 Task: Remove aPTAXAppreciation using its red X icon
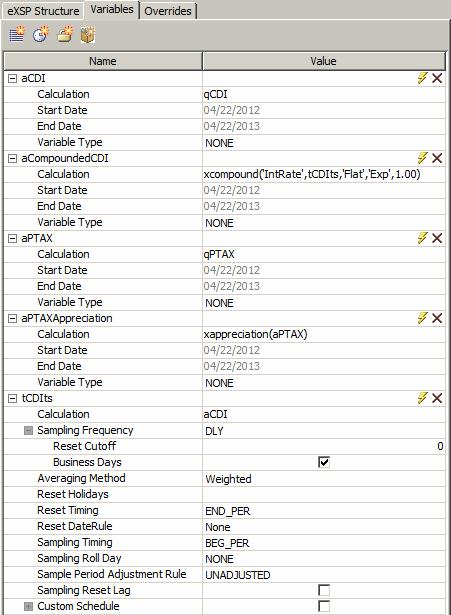click(437, 318)
